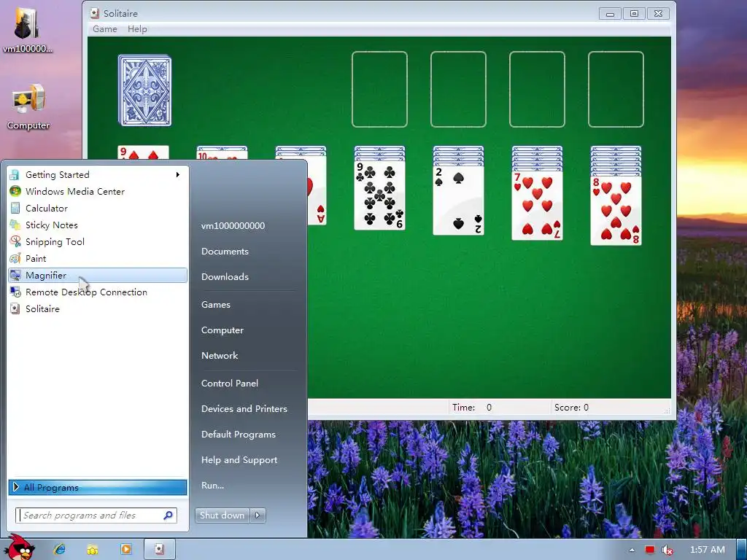Click the Sticky Notes icon

[x=15, y=225]
